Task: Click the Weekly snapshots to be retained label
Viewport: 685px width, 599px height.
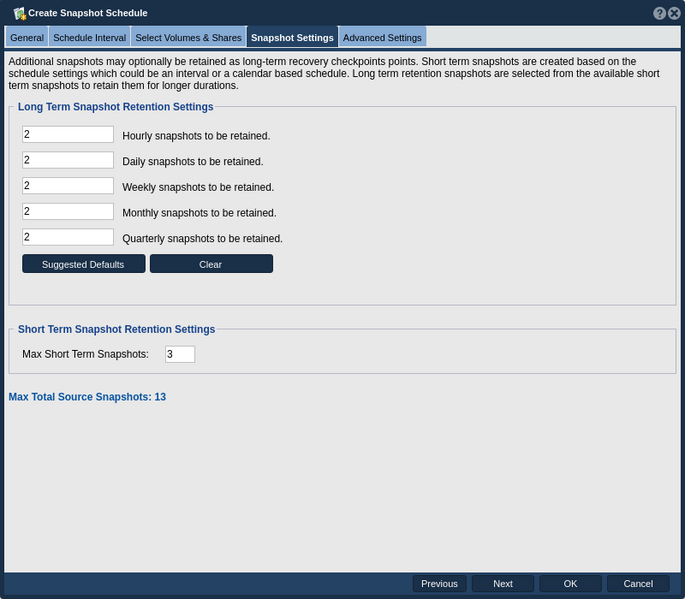Action: tap(198, 187)
